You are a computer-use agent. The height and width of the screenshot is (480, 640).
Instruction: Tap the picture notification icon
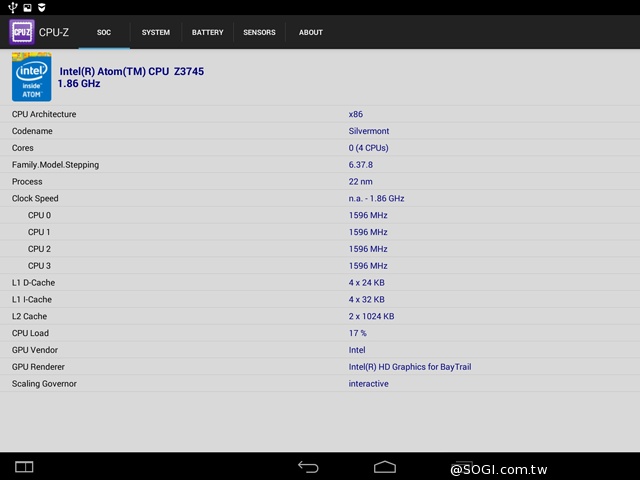[x=26, y=7]
